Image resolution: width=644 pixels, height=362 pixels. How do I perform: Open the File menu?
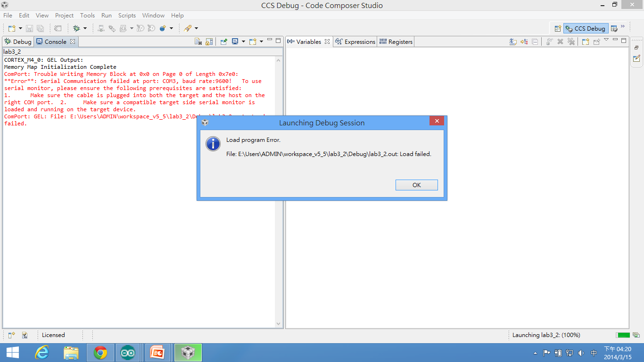8,16
